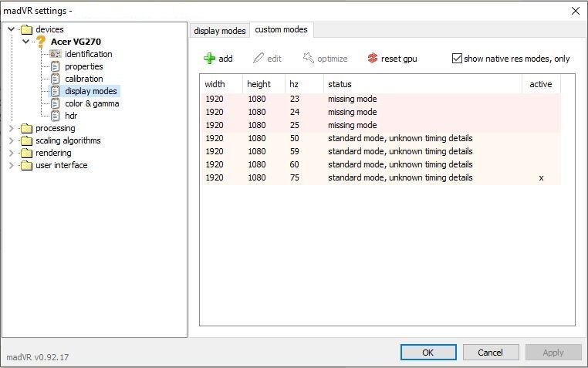The image size is (588, 368).
Task: Click the properties page icon
Action: [x=55, y=66]
